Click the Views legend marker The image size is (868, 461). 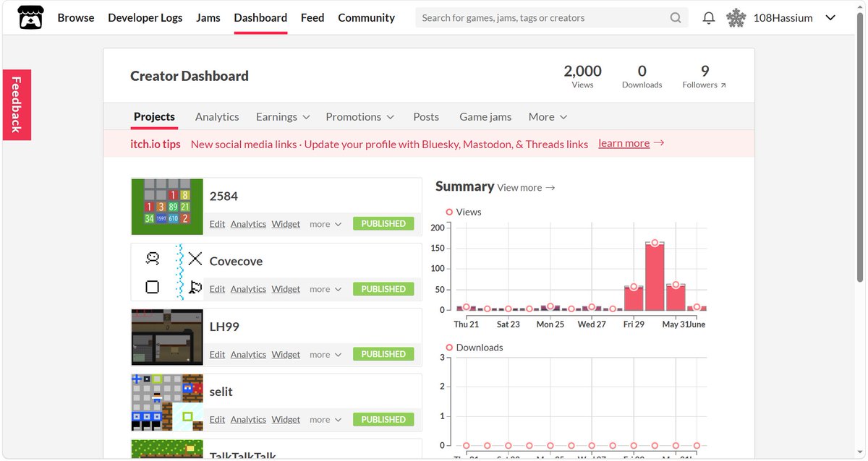pyautogui.click(x=449, y=212)
